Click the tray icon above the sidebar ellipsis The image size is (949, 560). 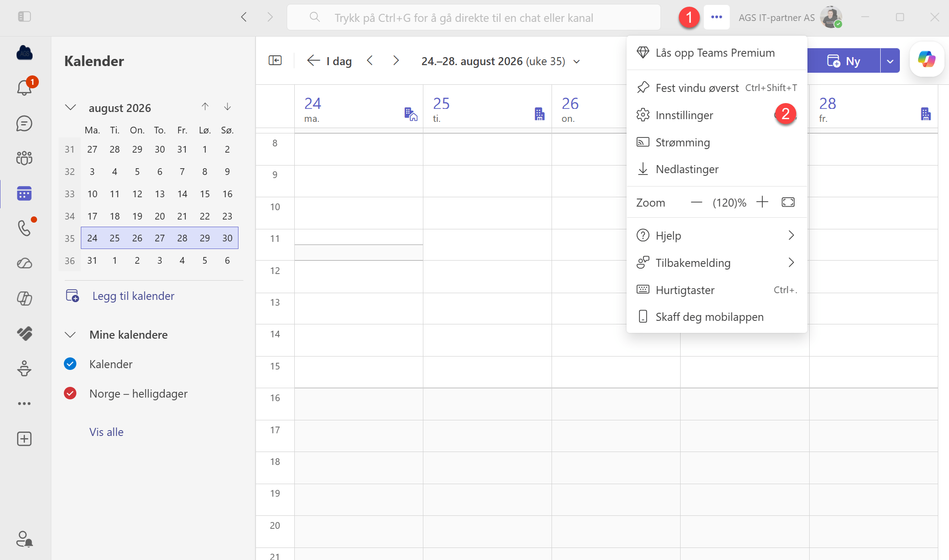(24, 369)
